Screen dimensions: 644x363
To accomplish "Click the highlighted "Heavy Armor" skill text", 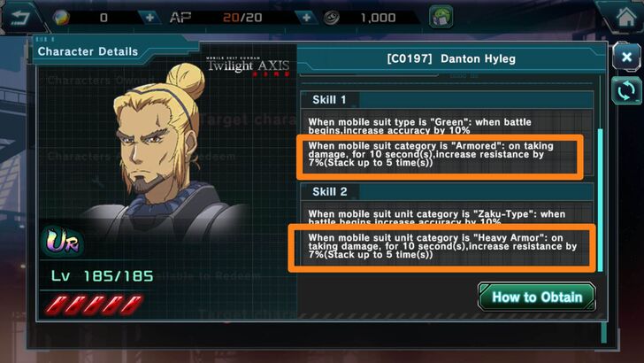I will (442, 248).
